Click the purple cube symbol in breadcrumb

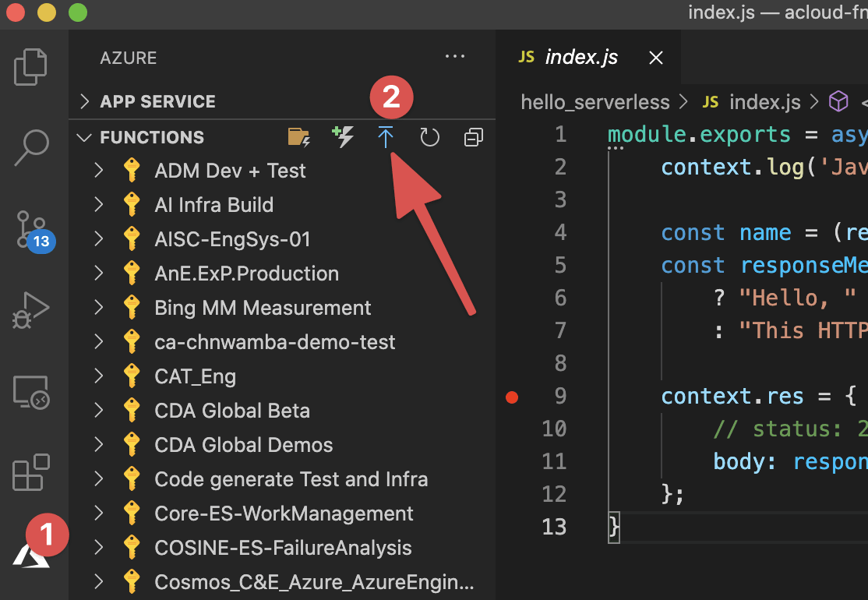pos(838,101)
